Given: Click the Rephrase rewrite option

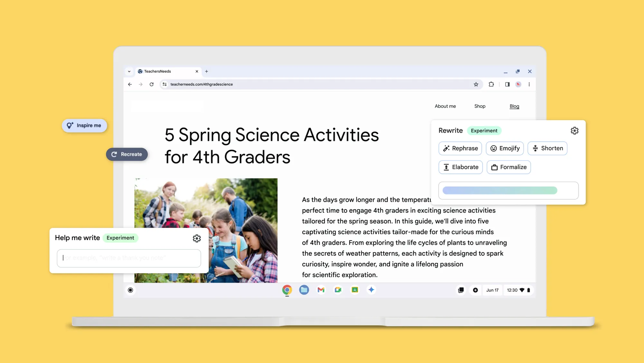Looking at the screenshot, I should [460, 148].
